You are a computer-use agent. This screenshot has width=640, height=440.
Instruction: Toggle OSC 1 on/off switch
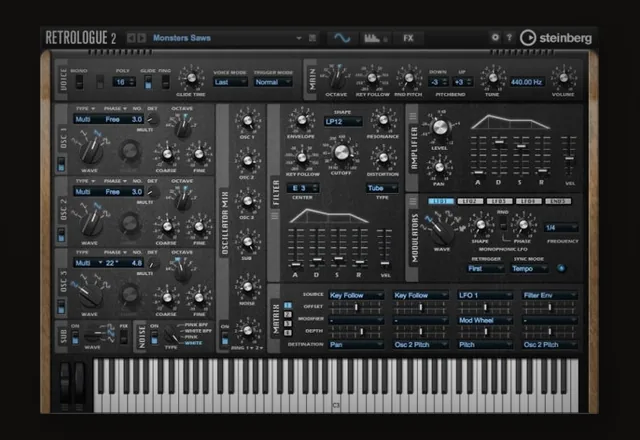click(x=61, y=164)
